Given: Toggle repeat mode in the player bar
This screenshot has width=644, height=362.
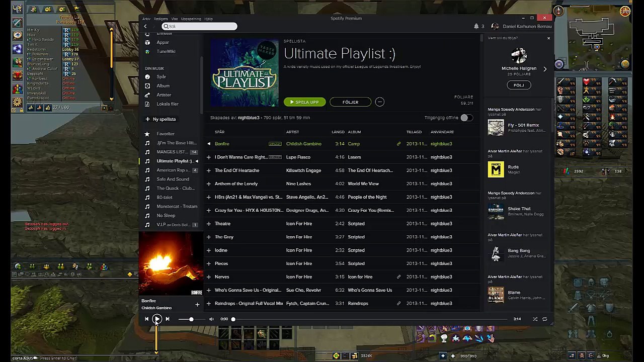Looking at the screenshot, I should [x=544, y=319].
